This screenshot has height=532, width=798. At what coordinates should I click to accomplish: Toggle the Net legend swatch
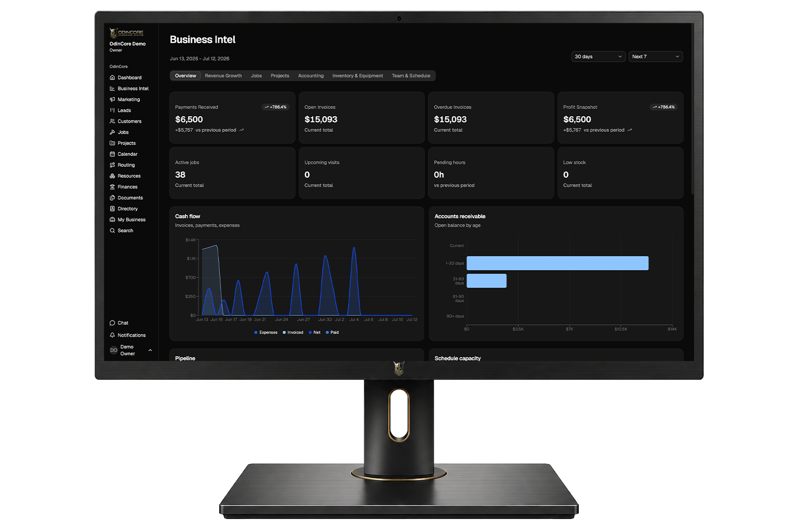click(x=310, y=332)
